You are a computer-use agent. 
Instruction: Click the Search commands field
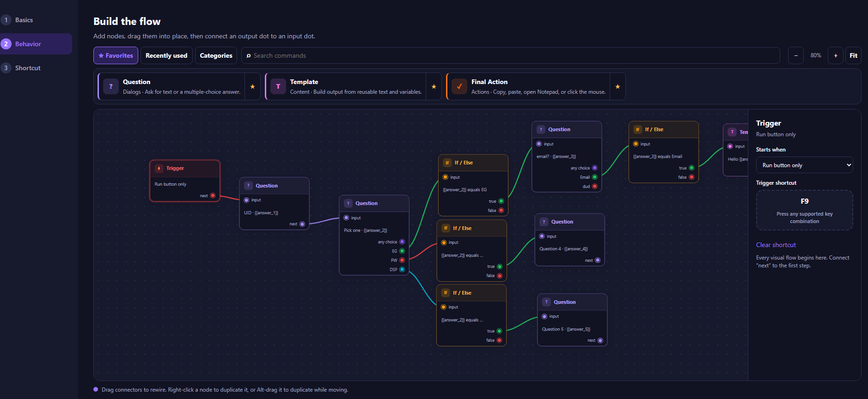pos(510,55)
